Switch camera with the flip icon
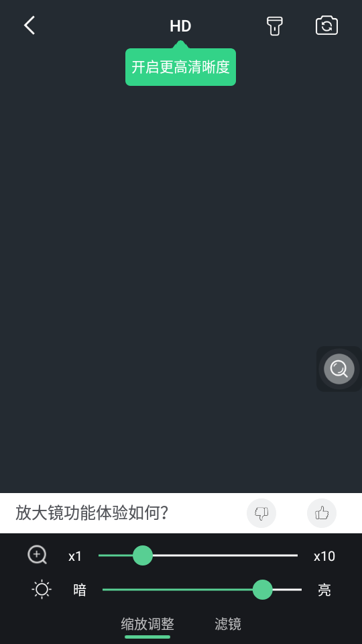This screenshot has height=644, width=362. [x=326, y=25]
